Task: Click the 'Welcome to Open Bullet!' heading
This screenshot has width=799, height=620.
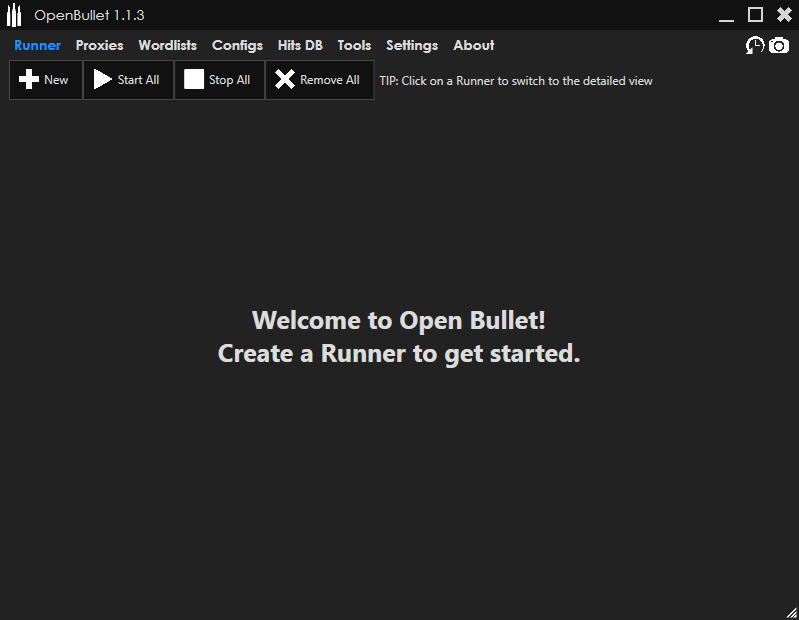Action: coord(398,320)
